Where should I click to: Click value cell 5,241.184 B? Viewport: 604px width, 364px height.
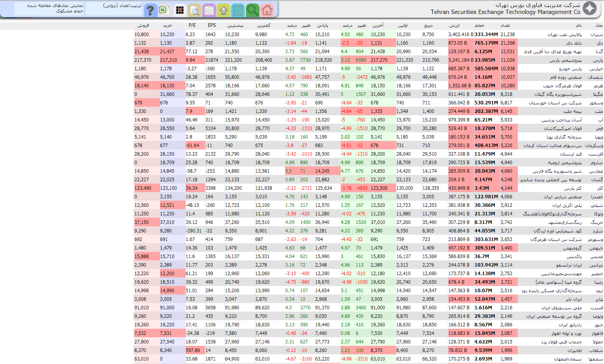point(461,60)
